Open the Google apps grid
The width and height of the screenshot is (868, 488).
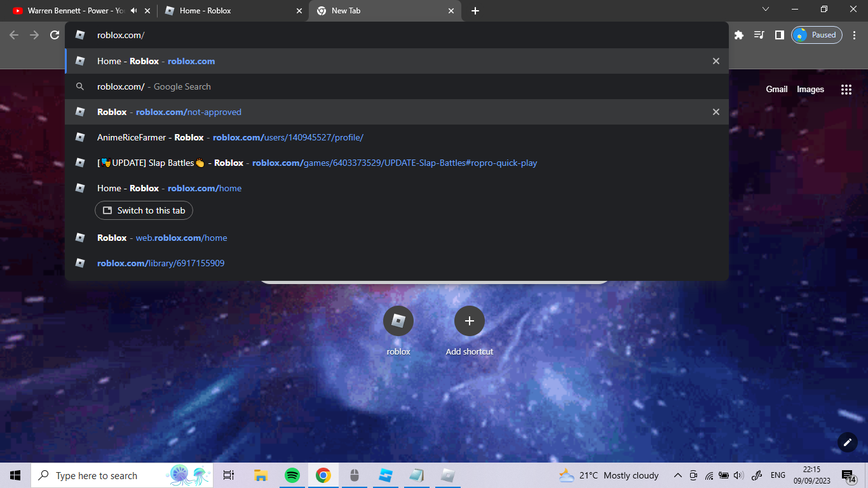pyautogui.click(x=846, y=90)
